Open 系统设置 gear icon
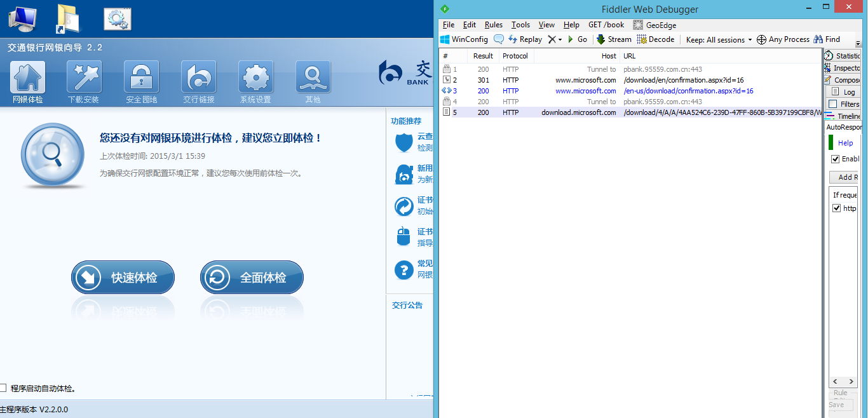The image size is (868, 418). click(255, 78)
